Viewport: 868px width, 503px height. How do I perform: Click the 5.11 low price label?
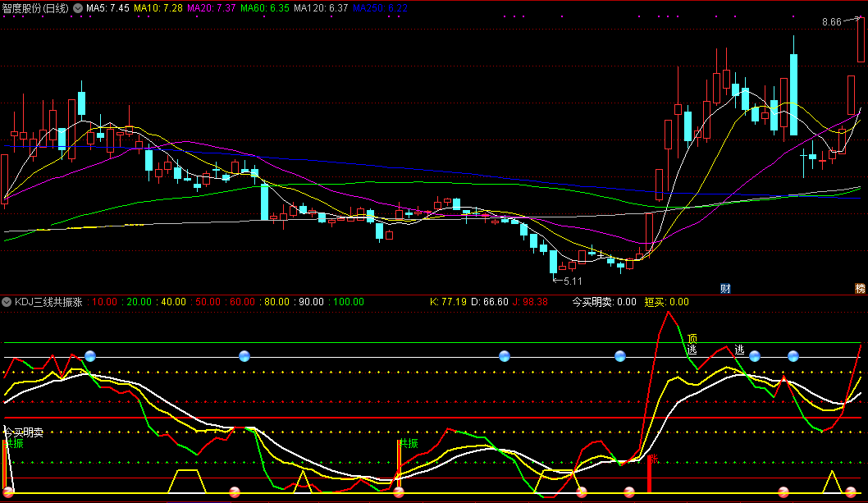pyautogui.click(x=573, y=281)
